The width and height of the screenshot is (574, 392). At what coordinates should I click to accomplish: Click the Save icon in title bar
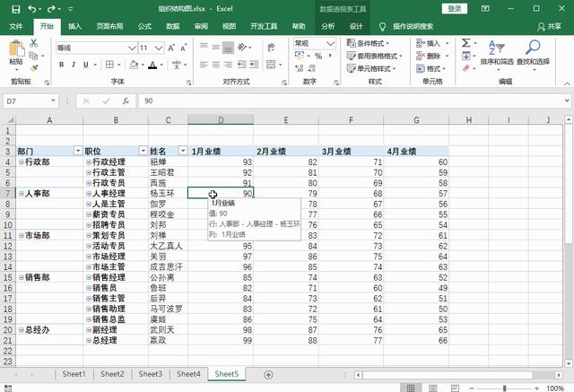(x=16, y=9)
